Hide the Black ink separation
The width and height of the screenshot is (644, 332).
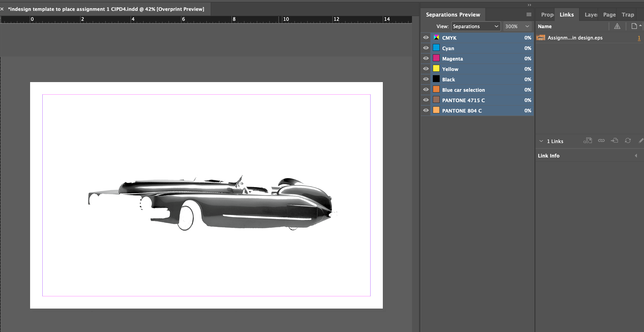pos(425,79)
